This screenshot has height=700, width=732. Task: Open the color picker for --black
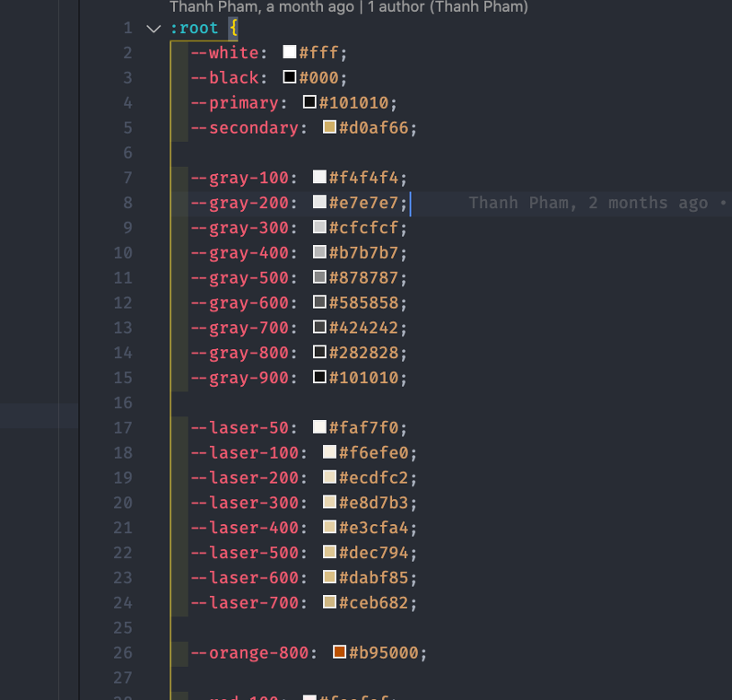[288, 76]
